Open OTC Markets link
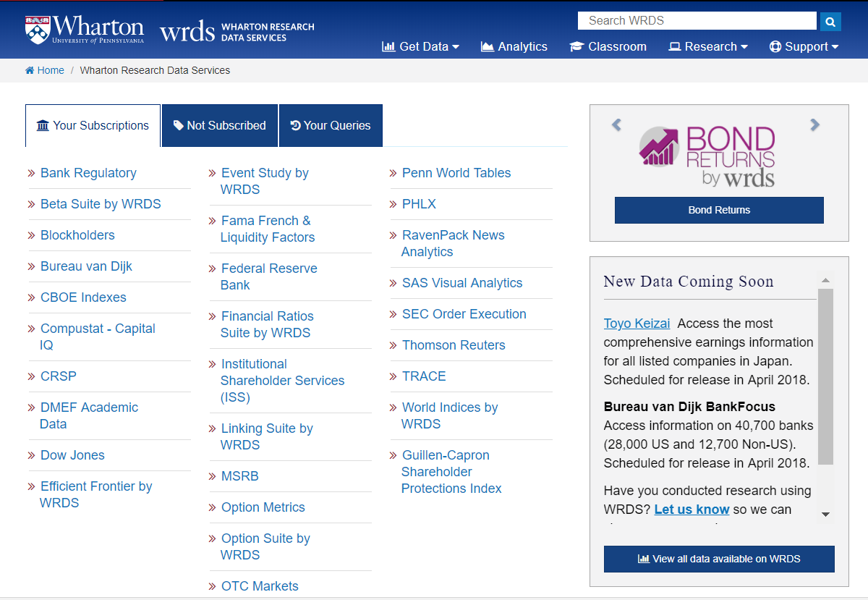 (x=260, y=586)
